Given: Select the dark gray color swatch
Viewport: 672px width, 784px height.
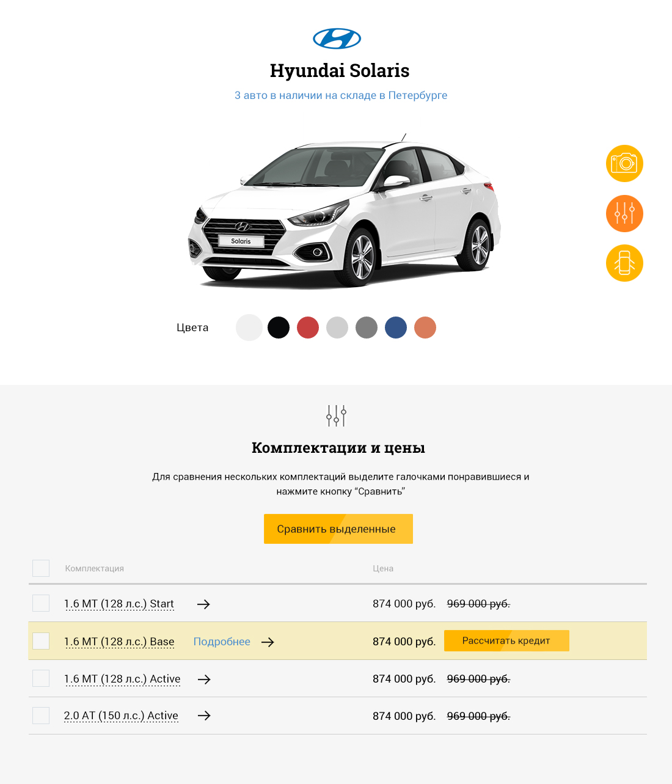Looking at the screenshot, I should 367,328.
